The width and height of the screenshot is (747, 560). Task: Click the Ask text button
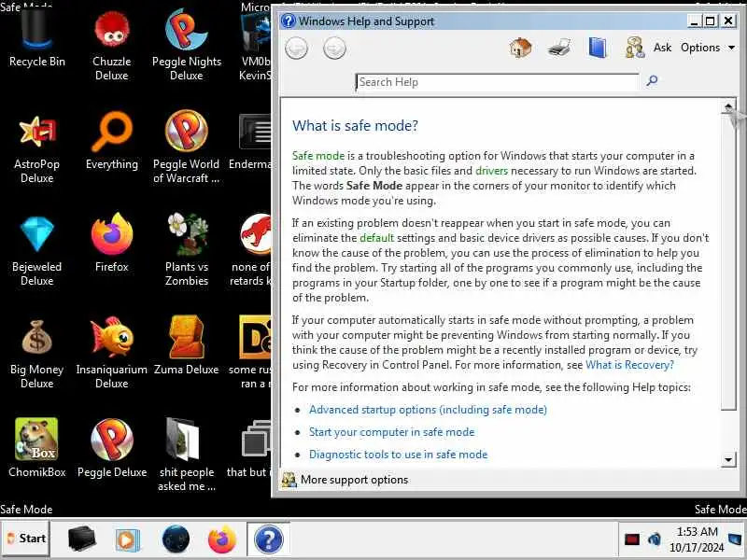point(662,48)
